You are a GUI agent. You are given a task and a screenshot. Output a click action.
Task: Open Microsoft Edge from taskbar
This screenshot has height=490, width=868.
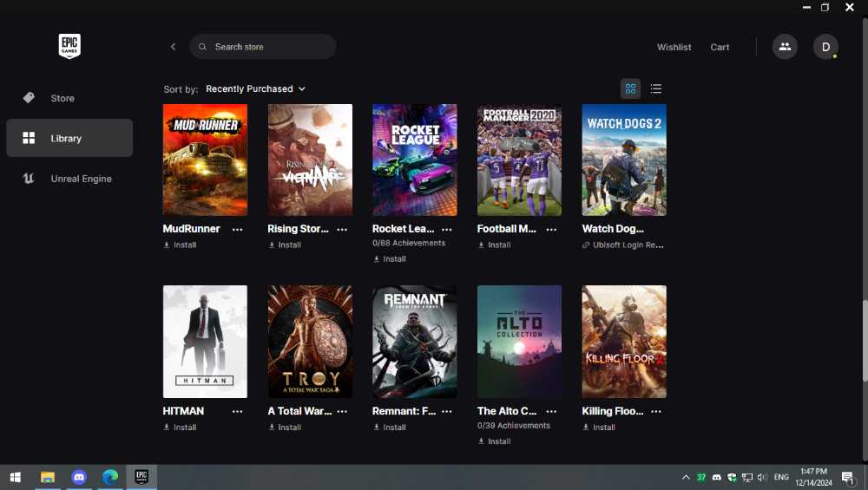tap(110, 477)
